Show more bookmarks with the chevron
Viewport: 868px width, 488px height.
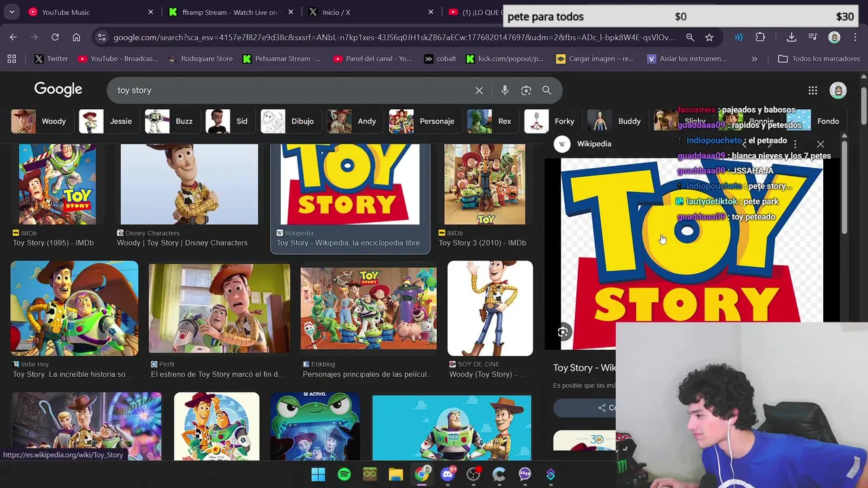point(754,59)
